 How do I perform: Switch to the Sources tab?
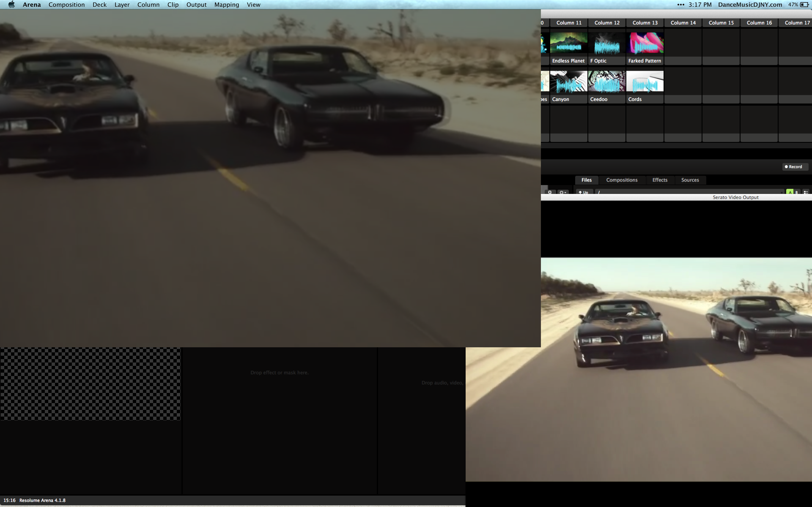click(x=690, y=180)
